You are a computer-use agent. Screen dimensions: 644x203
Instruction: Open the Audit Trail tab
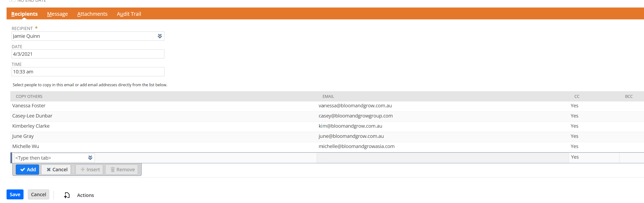click(129, 14)
